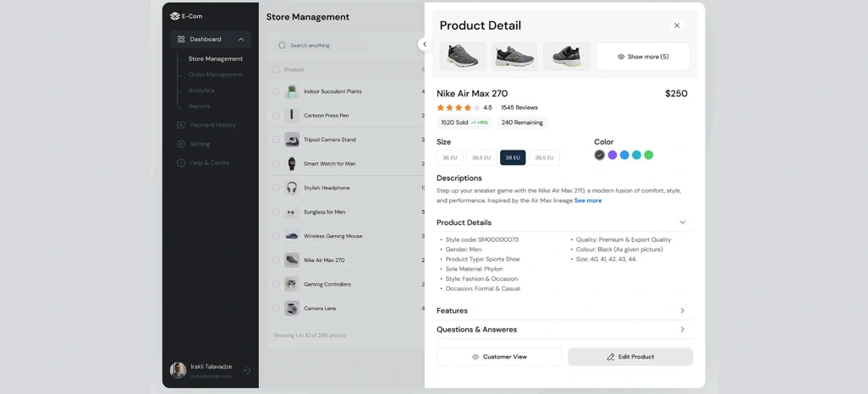Click the Edit Product button
Screen dimensions: 868x394
click(x=630, y=357)
